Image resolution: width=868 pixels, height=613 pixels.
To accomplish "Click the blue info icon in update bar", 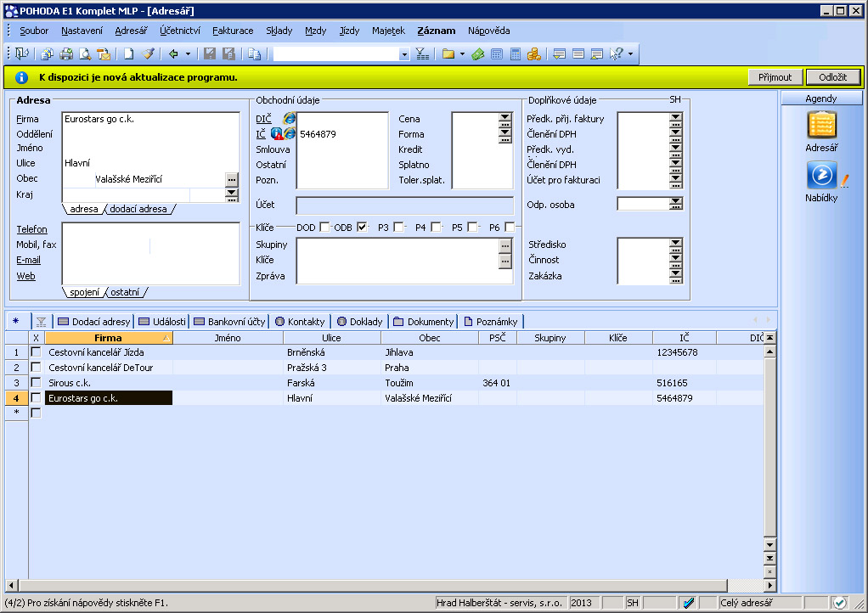I will pyautogui.click(x=21, y=77).
